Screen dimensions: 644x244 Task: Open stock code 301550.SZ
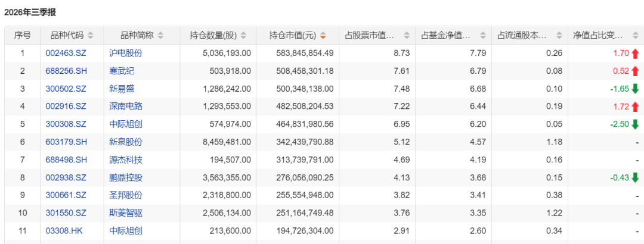pos(66,213)
